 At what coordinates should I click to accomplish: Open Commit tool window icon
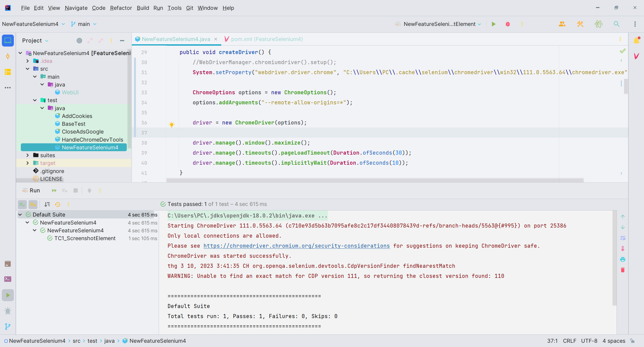(8, 56)
